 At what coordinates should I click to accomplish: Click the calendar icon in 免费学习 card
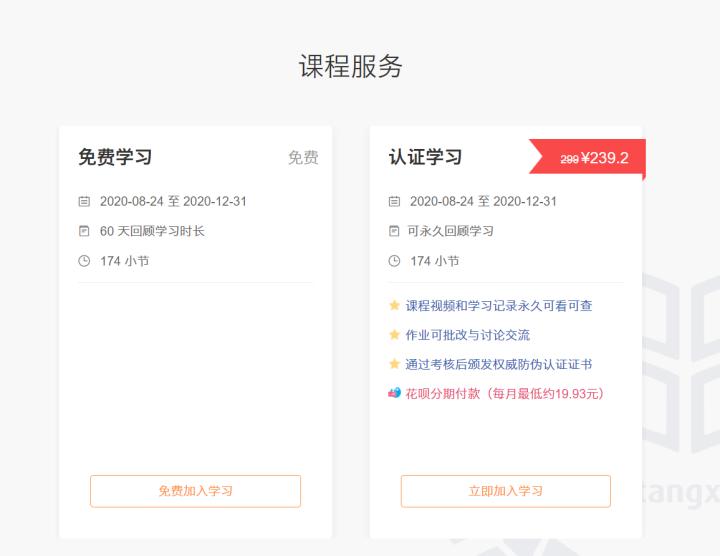(84, 201)
